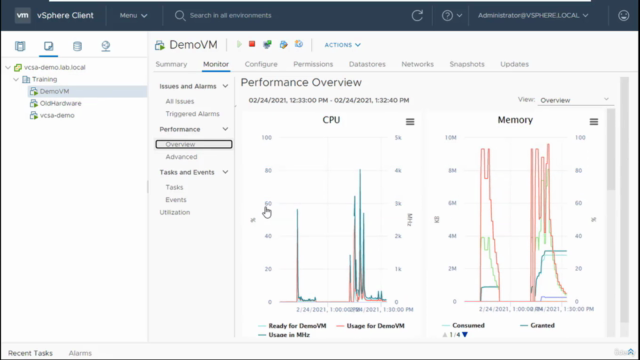This screenshot has width=640, height=360.
Task: Power on DemoVM with green play icon
Action: 239,44
